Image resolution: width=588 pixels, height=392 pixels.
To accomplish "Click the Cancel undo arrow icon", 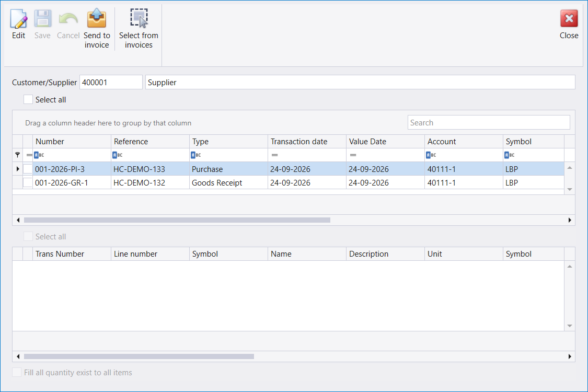I will click(x=68, y=19).
